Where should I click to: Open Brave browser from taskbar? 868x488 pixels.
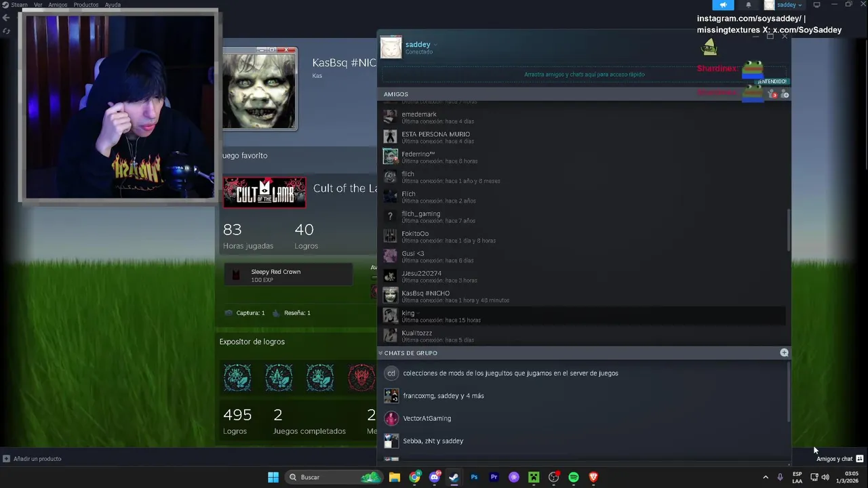coord(593,477)
